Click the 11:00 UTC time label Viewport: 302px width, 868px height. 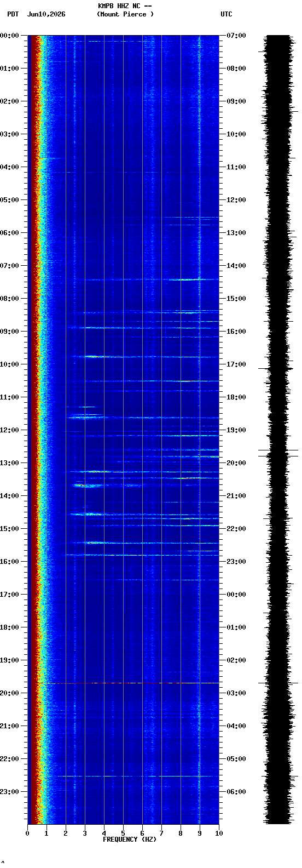(x=236, y=167)
